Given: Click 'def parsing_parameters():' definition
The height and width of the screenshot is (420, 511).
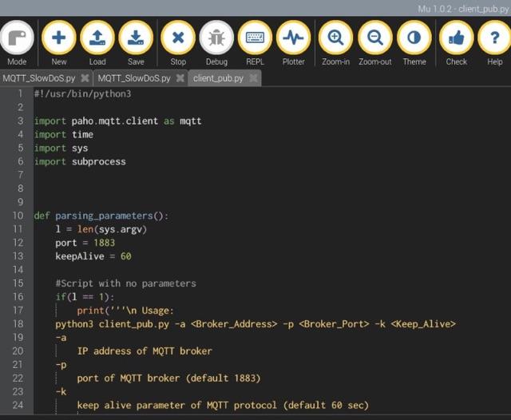Looking at the screenshot, I should coord(101,216).
